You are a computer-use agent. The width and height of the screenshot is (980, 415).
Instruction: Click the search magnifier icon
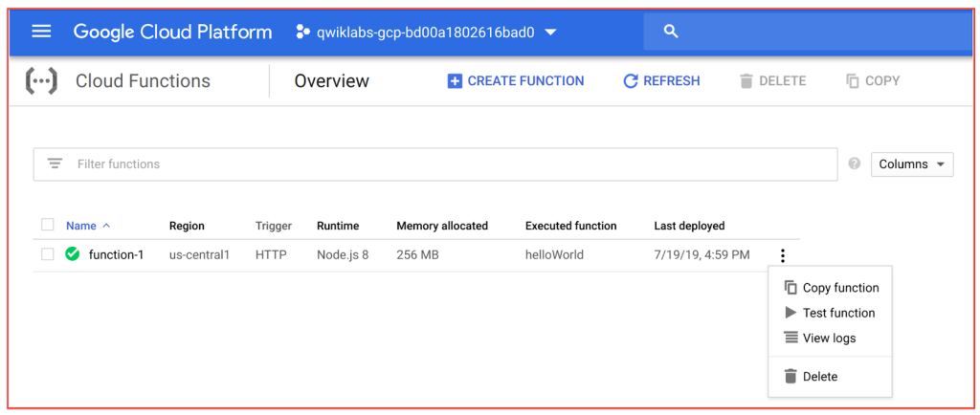point(671,32)
